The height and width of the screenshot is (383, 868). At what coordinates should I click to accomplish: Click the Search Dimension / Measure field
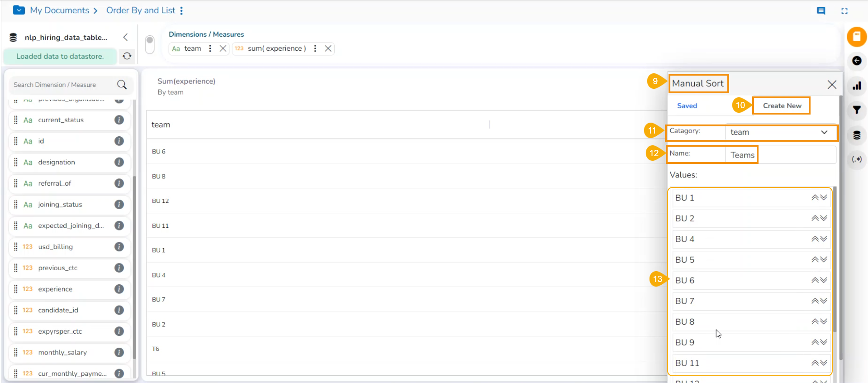coord(63,85)
